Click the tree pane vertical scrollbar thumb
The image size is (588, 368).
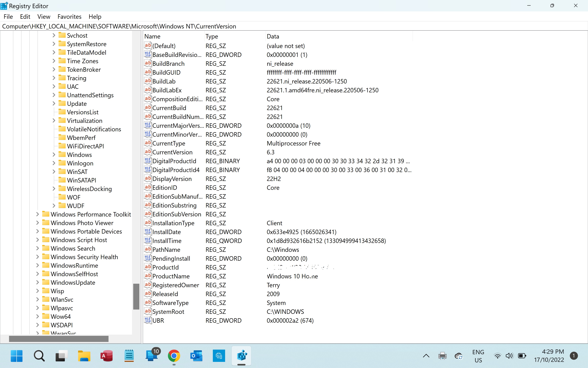pos(136,296)
